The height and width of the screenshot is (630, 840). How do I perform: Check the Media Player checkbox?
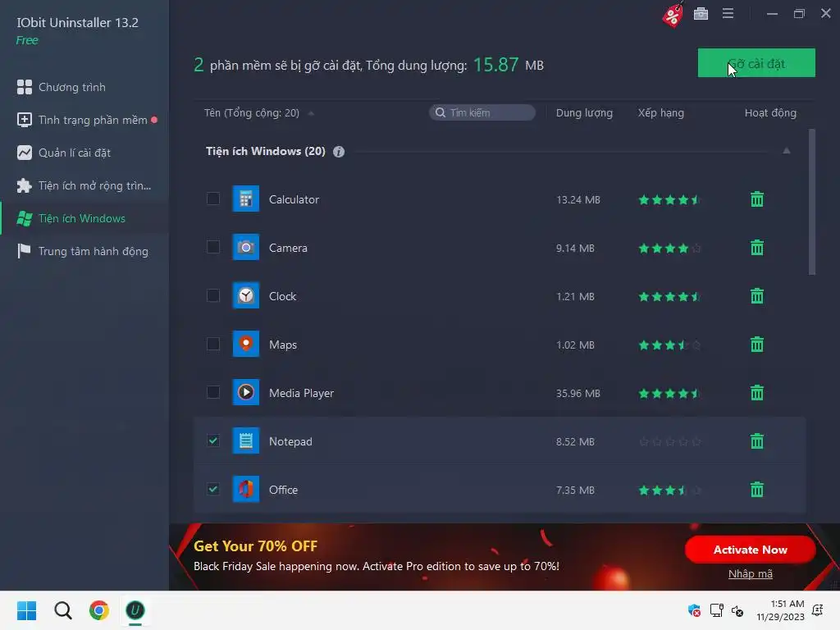coord(213,392)
